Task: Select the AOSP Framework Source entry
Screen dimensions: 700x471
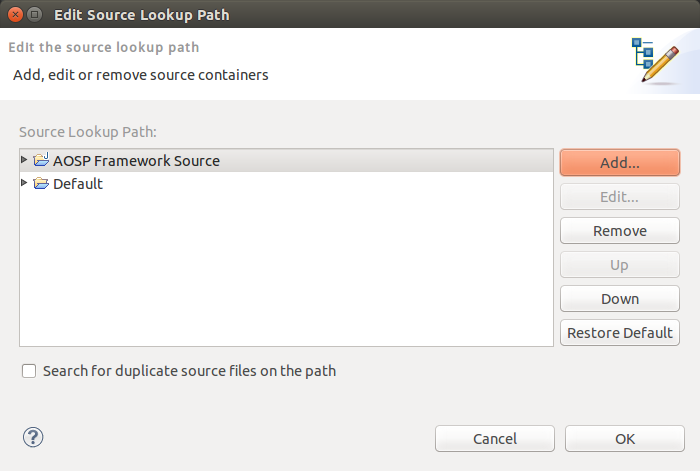Action: pyautogui.click(x=136, y=161)
